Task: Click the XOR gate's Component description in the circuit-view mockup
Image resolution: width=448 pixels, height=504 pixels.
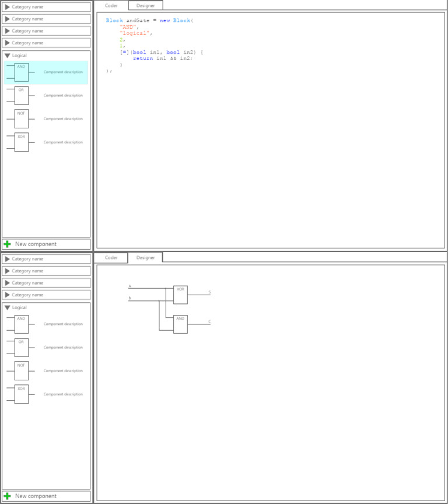Action: tap(63, 394)
